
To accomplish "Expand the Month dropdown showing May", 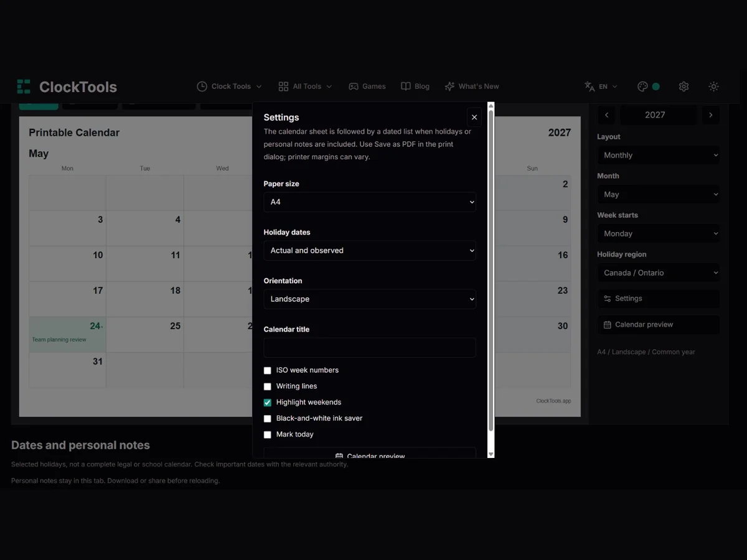I will (659, 195).
